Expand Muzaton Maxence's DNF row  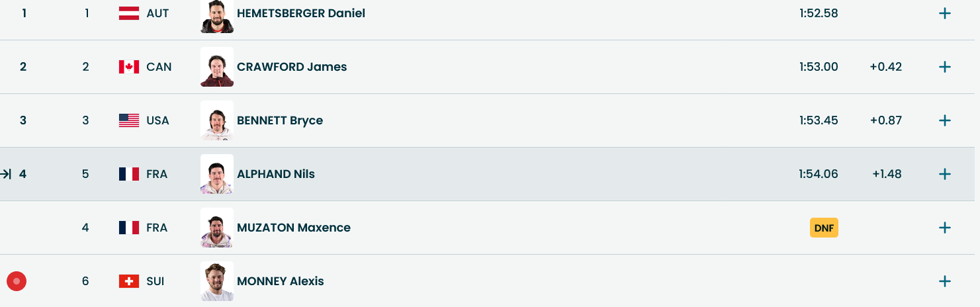[945, 228]
